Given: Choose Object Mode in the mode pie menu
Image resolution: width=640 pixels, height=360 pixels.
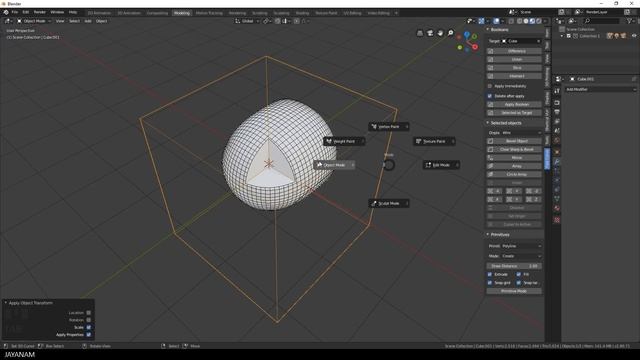Looking at the screenshot, I should pos(334,165).
